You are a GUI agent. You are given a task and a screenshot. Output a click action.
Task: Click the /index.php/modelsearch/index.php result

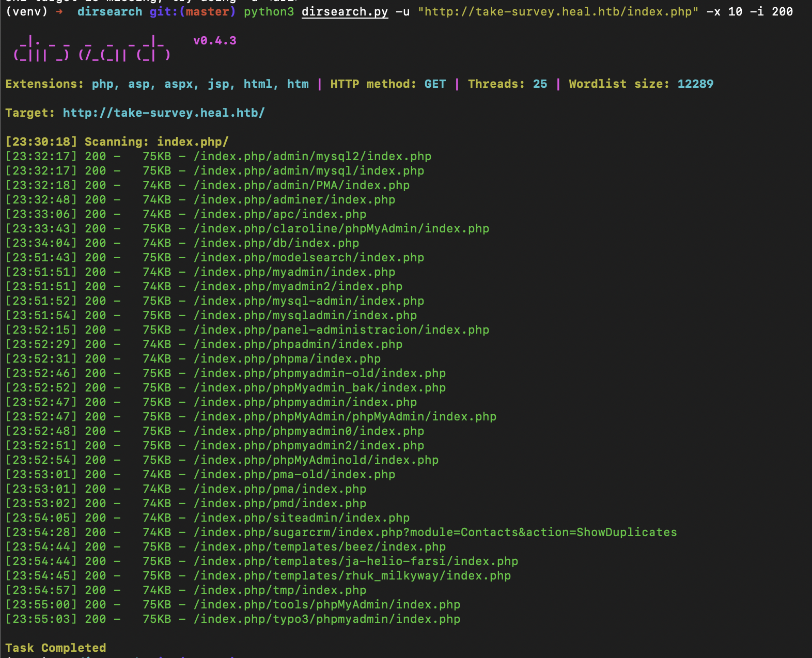309,257
